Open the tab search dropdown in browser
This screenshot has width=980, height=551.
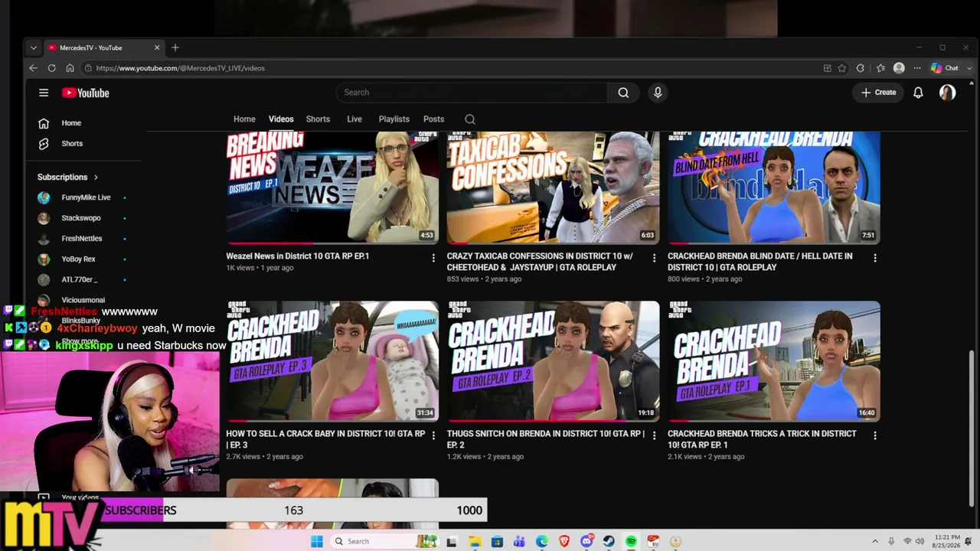33,47
